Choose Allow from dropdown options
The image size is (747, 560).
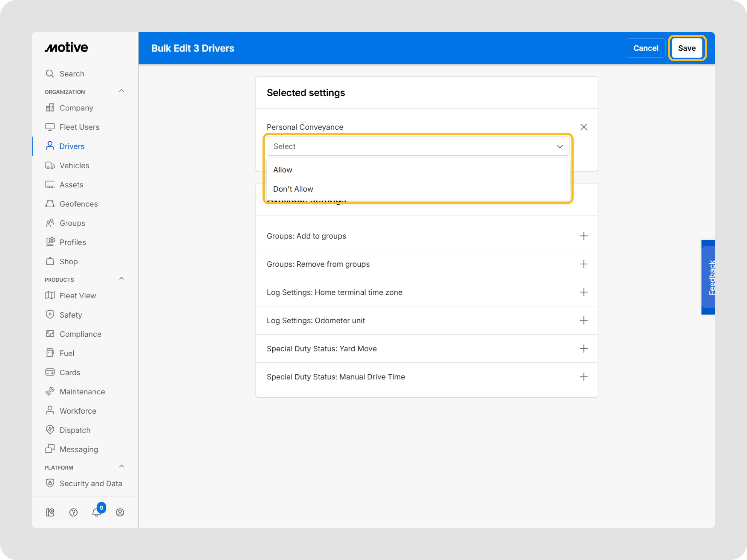(283, 170)
